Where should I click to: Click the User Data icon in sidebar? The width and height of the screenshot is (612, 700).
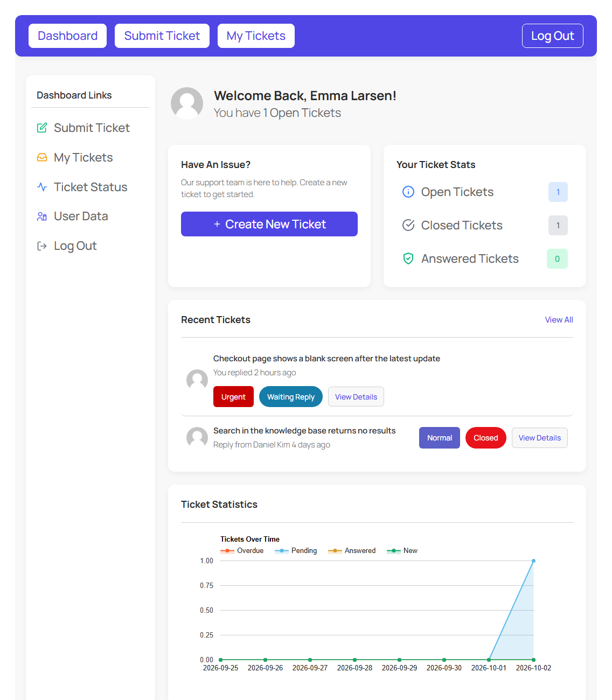[x=42, y=216]
